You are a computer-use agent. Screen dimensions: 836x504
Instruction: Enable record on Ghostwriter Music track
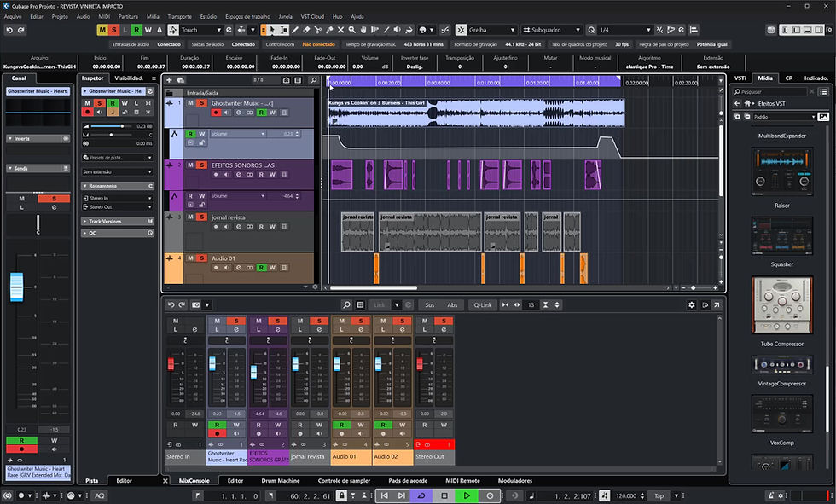216,113
